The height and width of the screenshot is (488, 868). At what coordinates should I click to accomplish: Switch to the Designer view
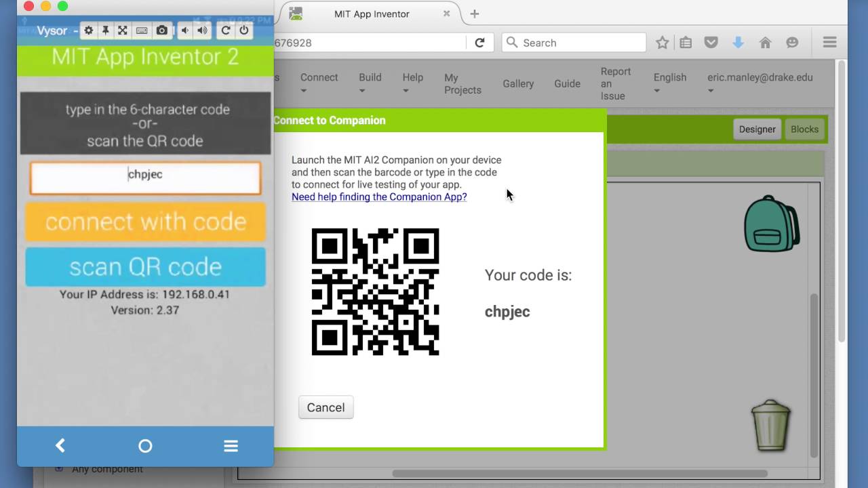757,129
